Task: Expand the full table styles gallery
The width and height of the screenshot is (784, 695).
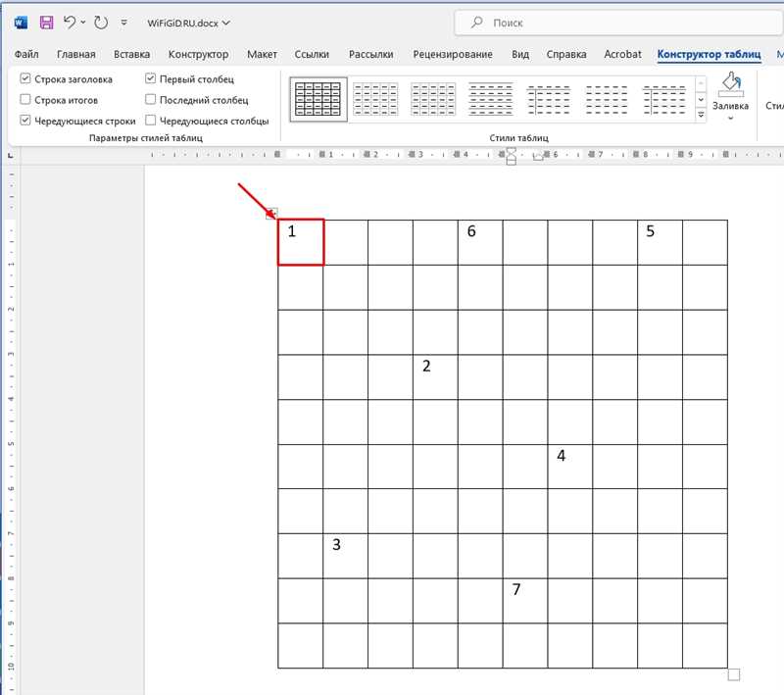Action: tap(701, 115)
